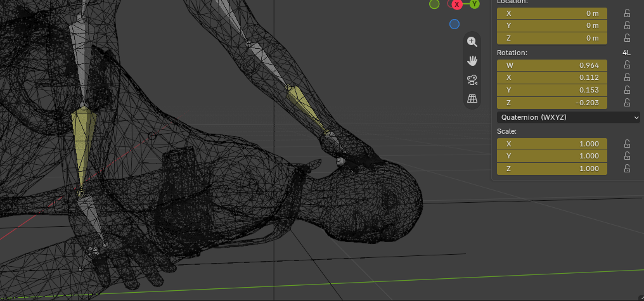Screen dimensions: 644x301
Task: Toggle the camera view icon
Action: pos(472,80)
